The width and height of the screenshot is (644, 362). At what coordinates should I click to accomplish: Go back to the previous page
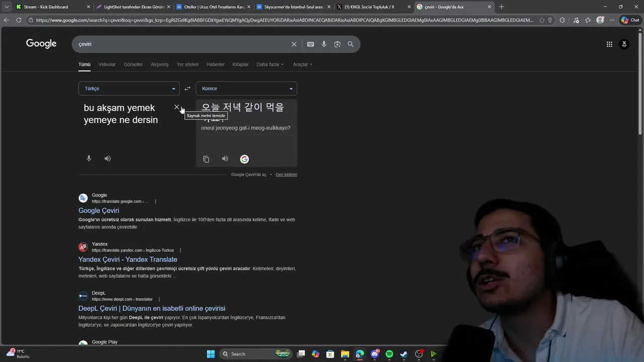tap(7, 20)
